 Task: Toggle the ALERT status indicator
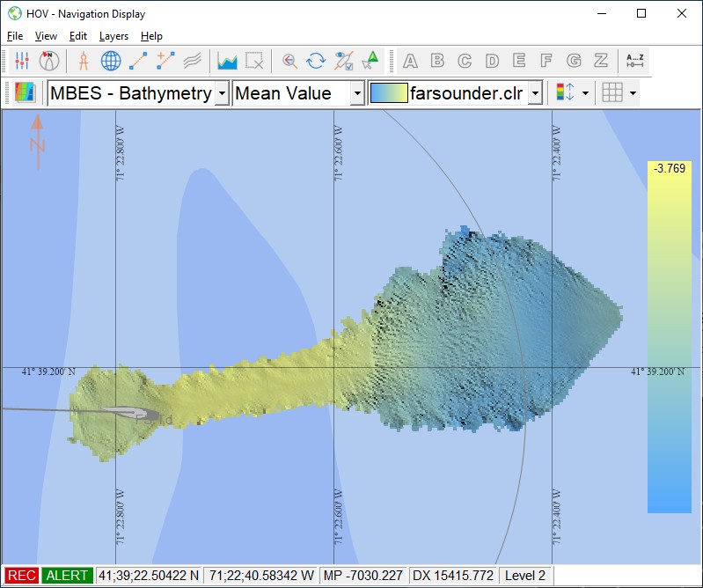[67, 576]
